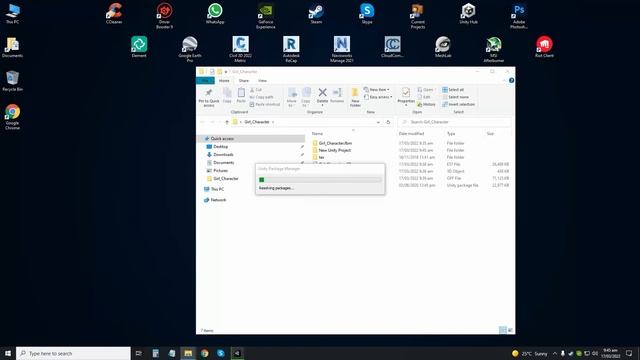Viewport: 640px width, 360px height.
Task: Open the Skype desktop shortcut
Action: click(367, 13)
